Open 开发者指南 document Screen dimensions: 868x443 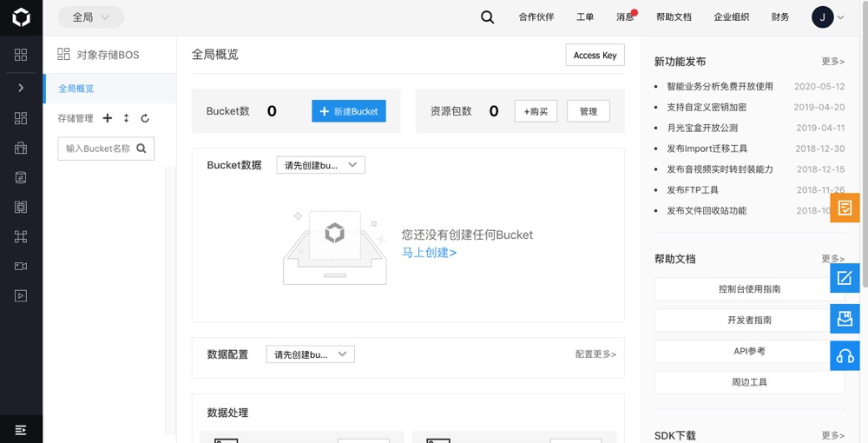pyautogui.click(x=750, y=320)
